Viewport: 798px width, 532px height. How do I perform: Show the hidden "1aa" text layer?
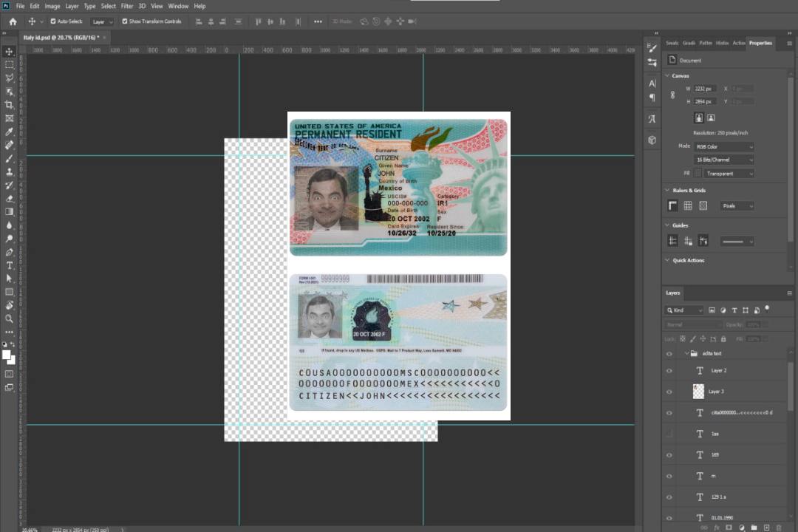tap(669, 434)
